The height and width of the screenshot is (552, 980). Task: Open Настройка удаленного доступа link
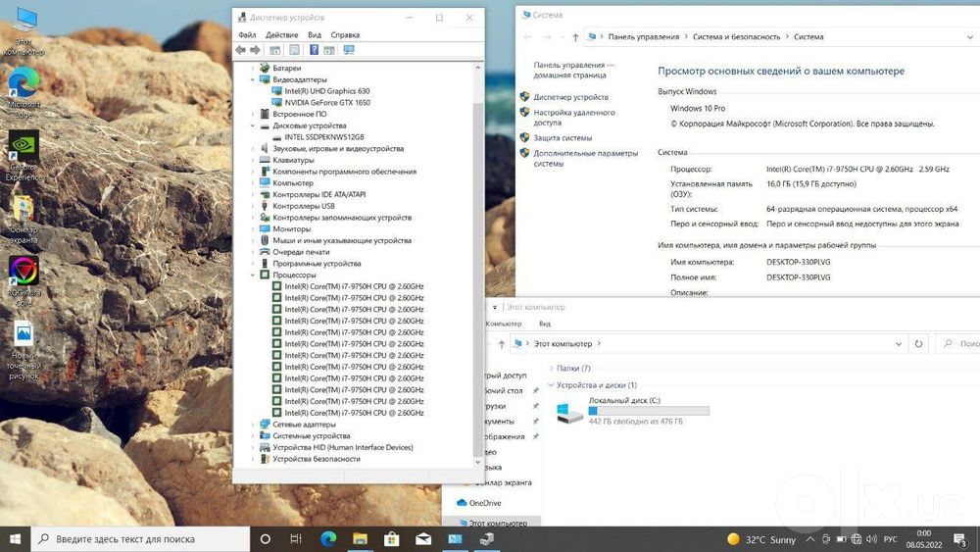point(573,118)
